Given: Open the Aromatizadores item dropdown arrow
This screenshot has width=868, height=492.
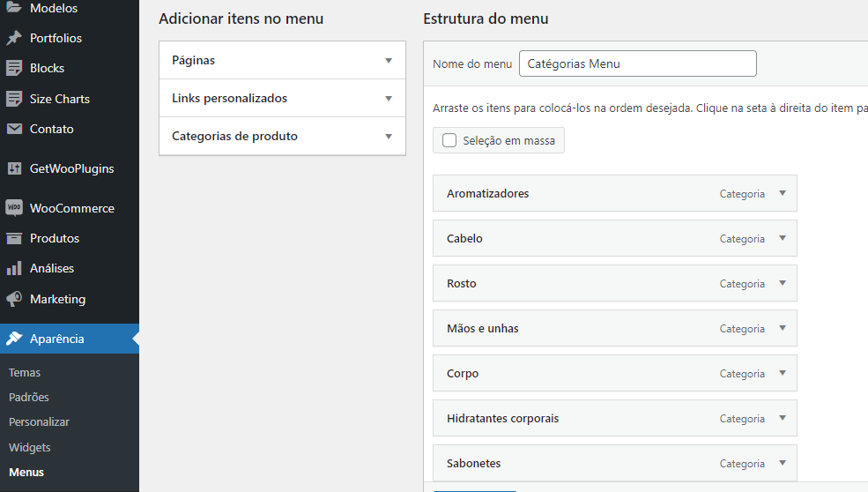Looking at the screenshot, I should tap(782, 193).
